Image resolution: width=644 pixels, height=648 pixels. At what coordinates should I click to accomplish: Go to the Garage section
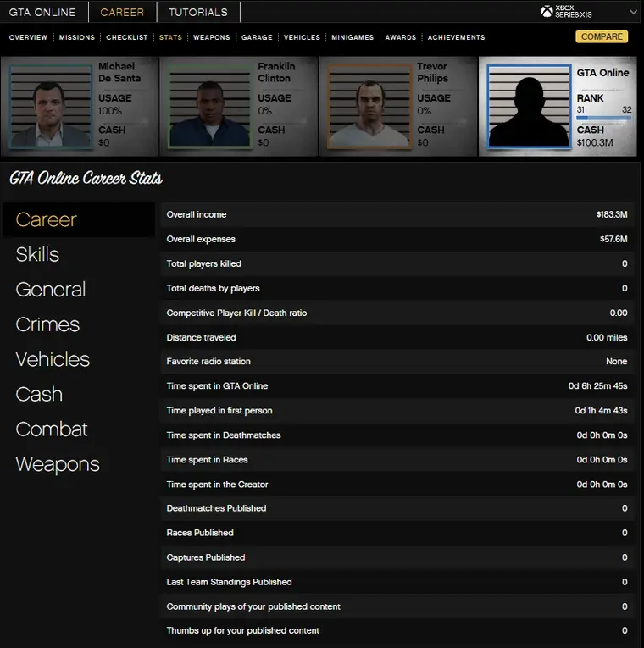pyautogui.click(x=257, y=37)
